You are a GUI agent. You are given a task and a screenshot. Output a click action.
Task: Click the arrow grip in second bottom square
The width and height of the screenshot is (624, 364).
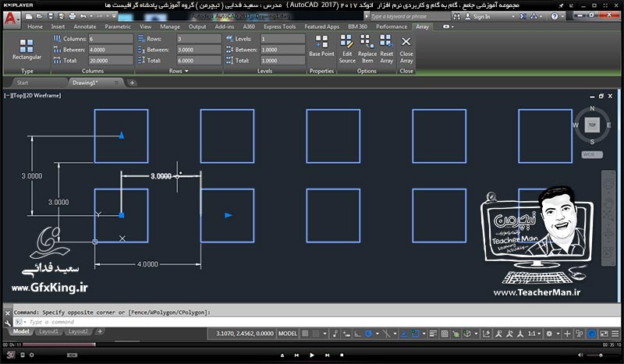click(229, 215)
